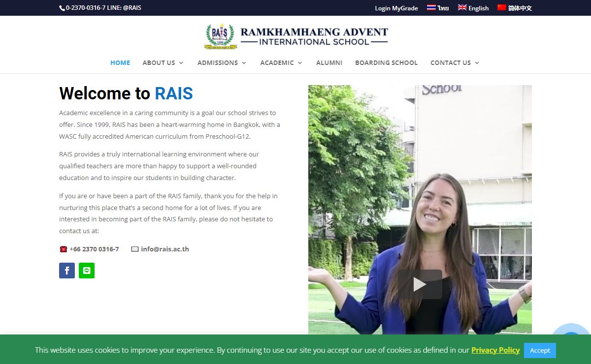Image resolution: width=591 pixels, height=364 pixels.
Task: Click the +66 2370 0316-7 phone number
Action: [x=94, y=249]
